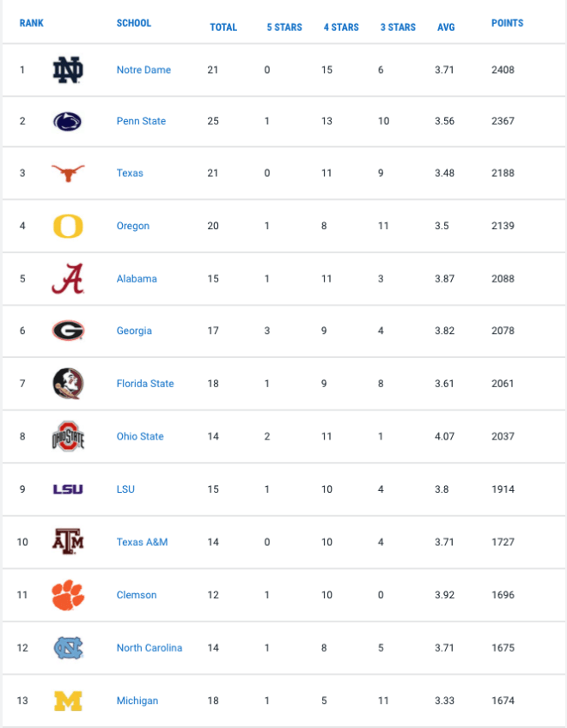
Task: Click the Florida State Seminole logo
Action: pyautogui.click(x=68, y=384)
